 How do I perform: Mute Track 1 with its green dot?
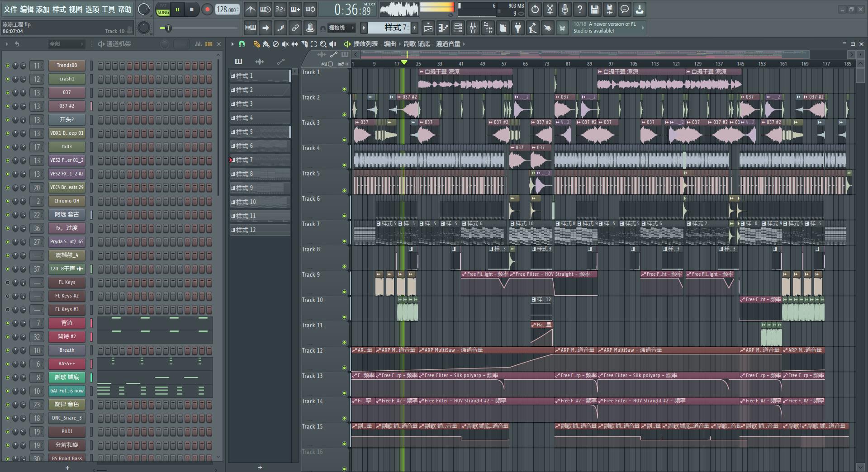[x=344, y=90]
